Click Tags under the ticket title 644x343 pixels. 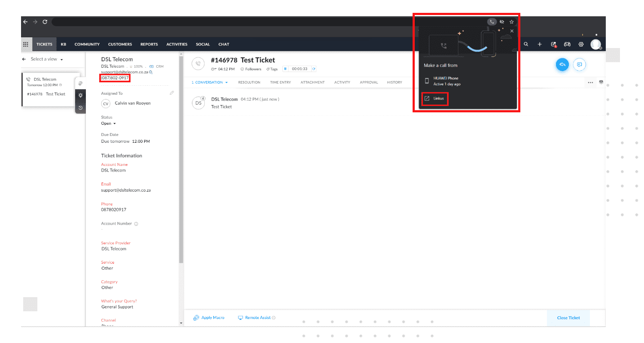(272, 69)
